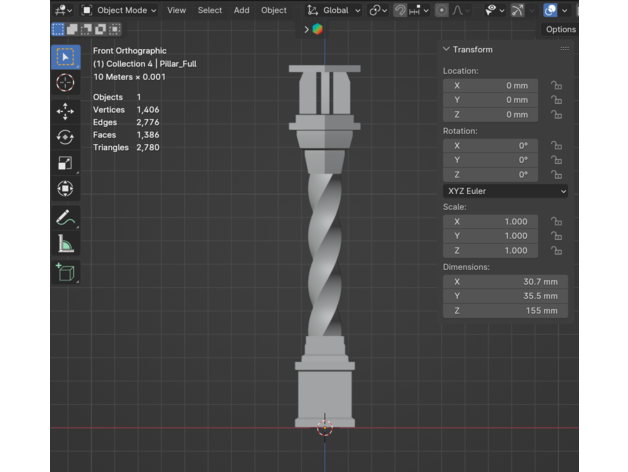Choose the Measure tool
Screen dimensions: 628x472
point(65,243)
